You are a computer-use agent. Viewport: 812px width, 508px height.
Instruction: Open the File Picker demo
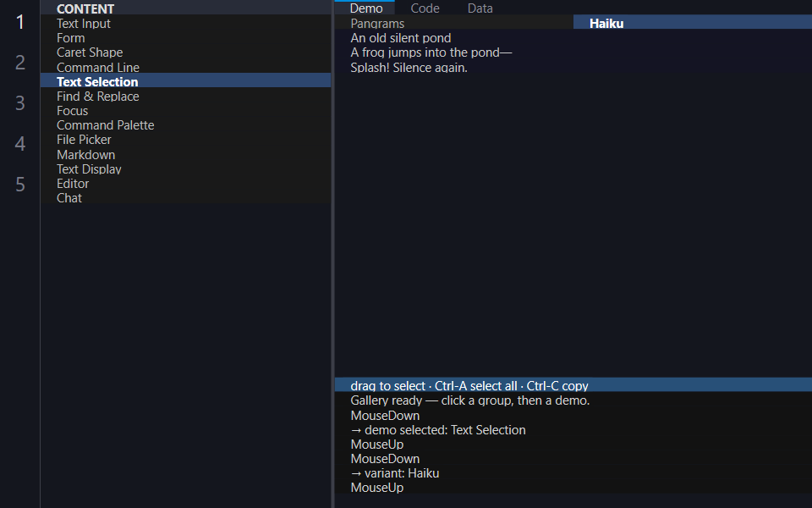coord(185,140)
